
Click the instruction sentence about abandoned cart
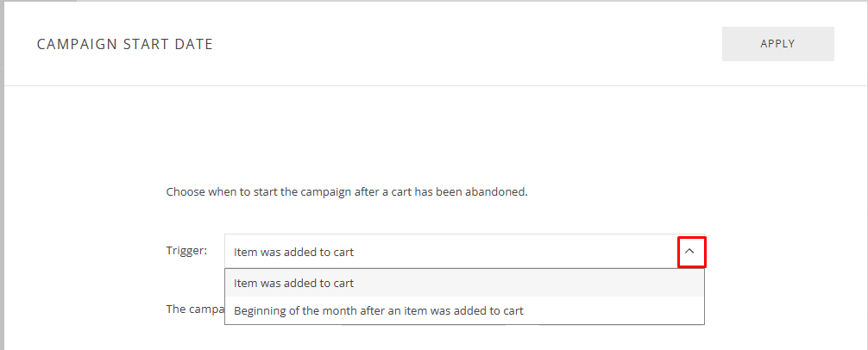pyautogui.click(x=346, y=191)
